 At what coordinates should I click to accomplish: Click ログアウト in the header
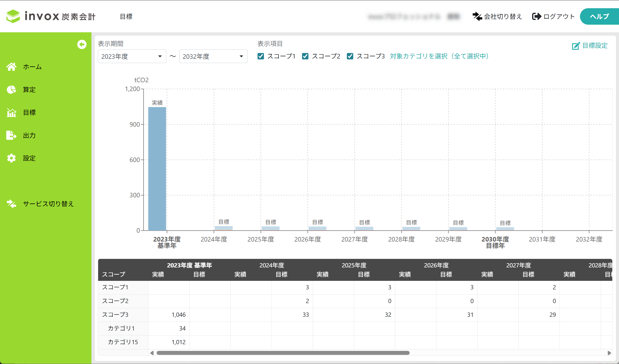[553, 16]
